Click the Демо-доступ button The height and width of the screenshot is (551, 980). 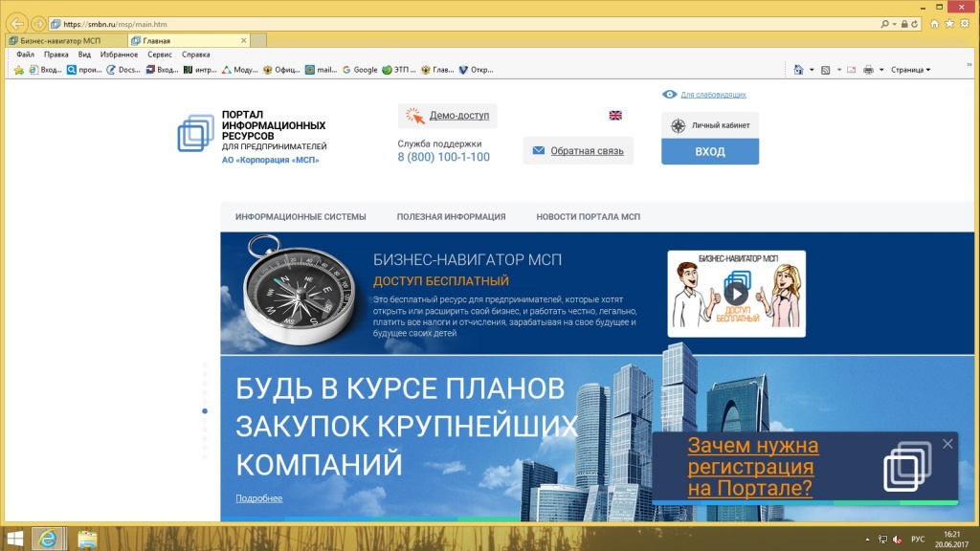click(x=448, y=116)
